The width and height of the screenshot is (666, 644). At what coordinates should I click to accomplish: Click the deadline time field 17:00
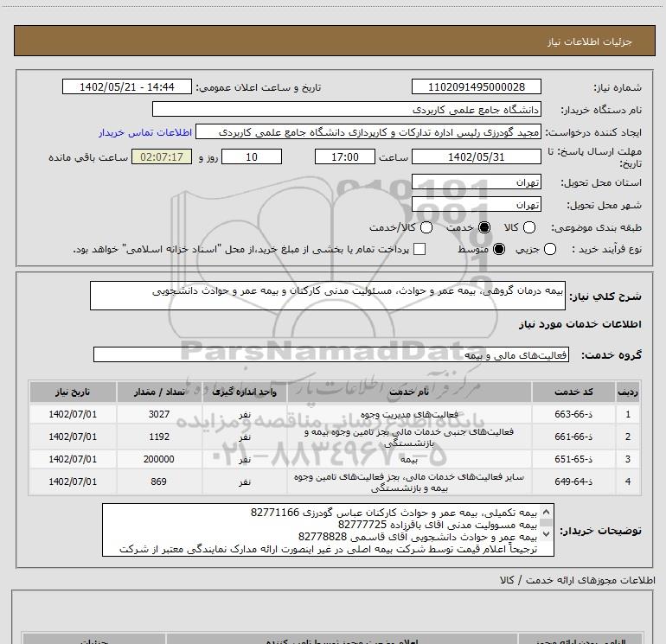tap(345, 156)
